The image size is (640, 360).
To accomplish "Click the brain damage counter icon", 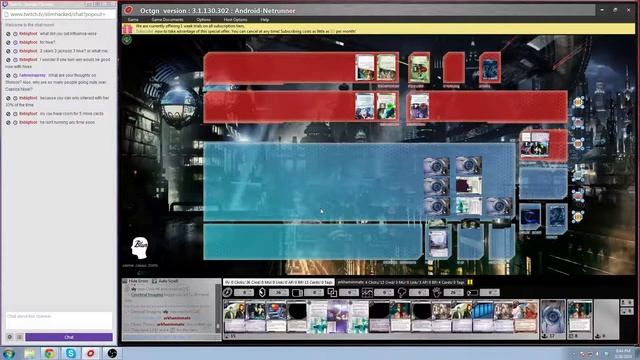I will tap(402, 292).
